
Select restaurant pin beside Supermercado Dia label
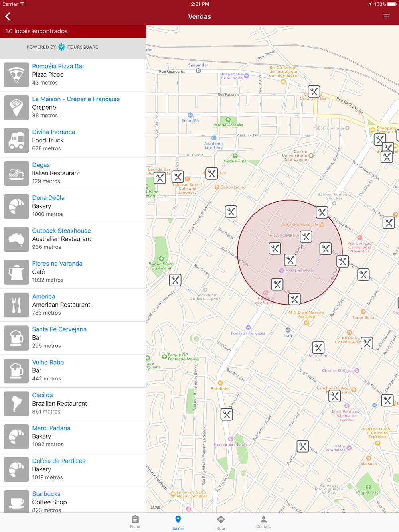[x=306, y=237]
